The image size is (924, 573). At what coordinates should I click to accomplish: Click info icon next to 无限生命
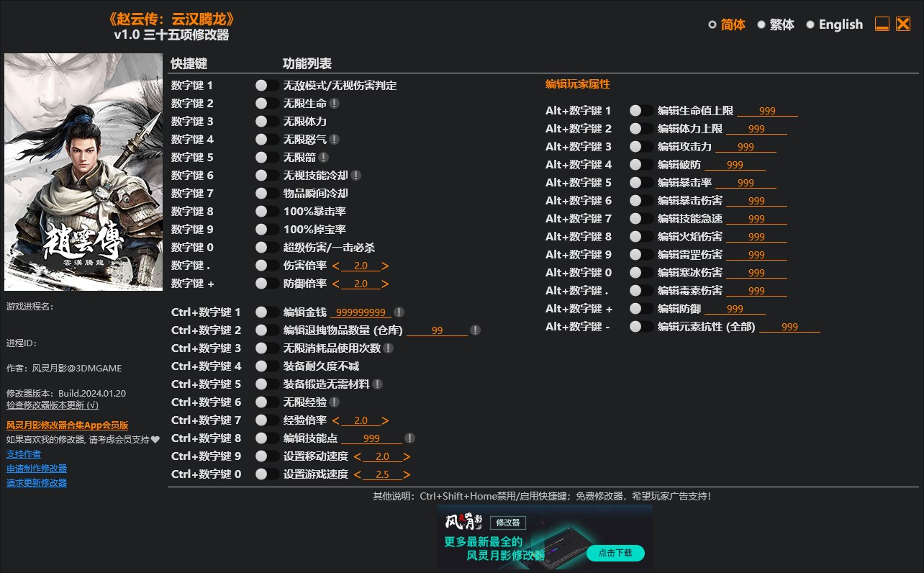click(335, 104)
